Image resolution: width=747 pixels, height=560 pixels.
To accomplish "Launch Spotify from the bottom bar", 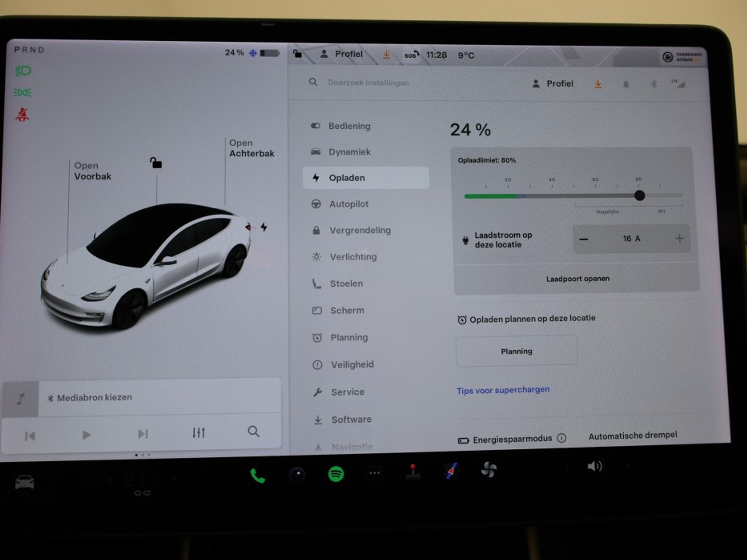I will pos(336,474).
